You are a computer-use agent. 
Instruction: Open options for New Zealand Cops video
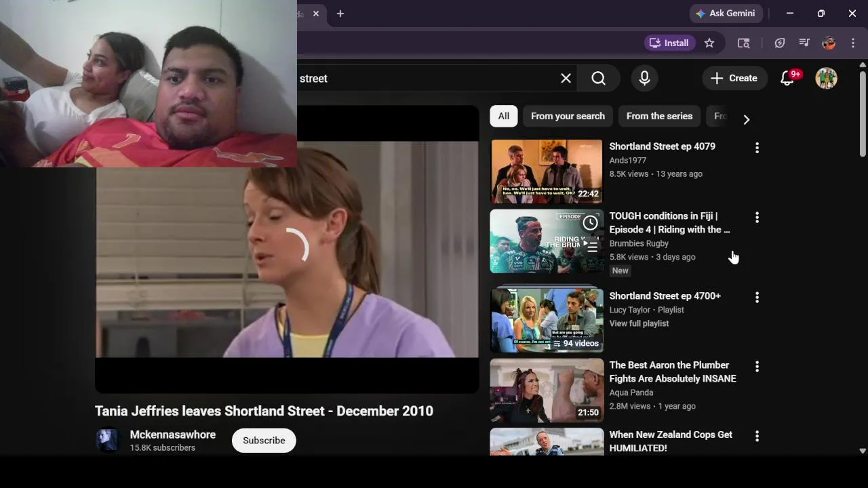click(x=757, y=436)
